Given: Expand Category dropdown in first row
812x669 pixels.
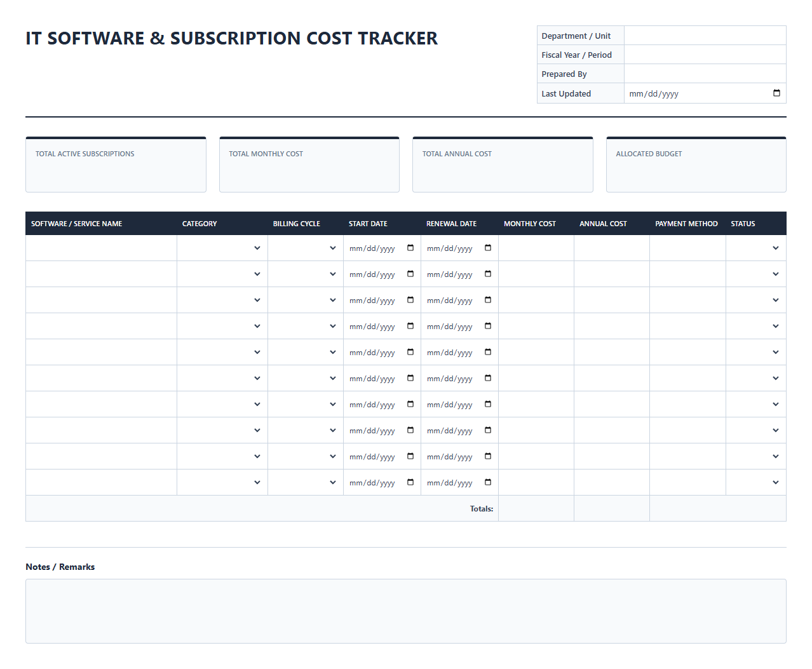Looking at the screenshot, I should tap(222, 248).
